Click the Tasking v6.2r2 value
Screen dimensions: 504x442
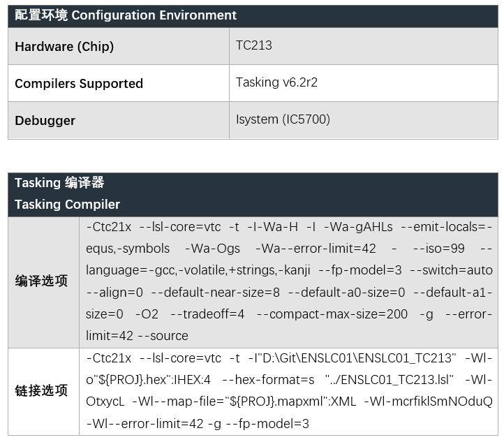[278, 82]
